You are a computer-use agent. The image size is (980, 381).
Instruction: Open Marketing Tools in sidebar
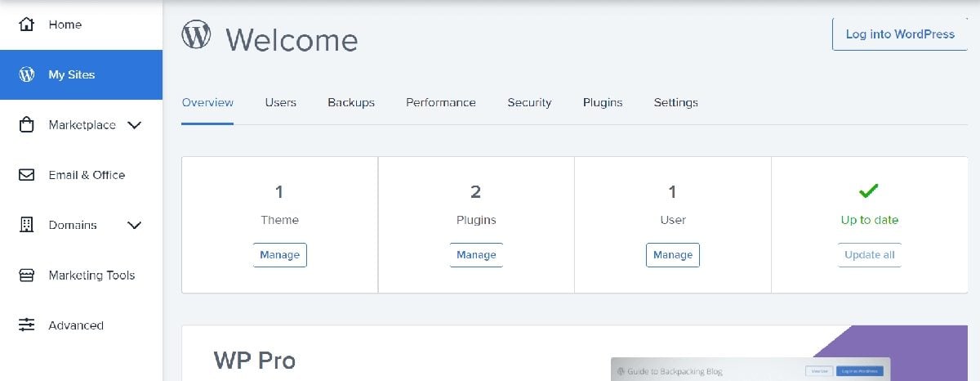click(82, 276)
